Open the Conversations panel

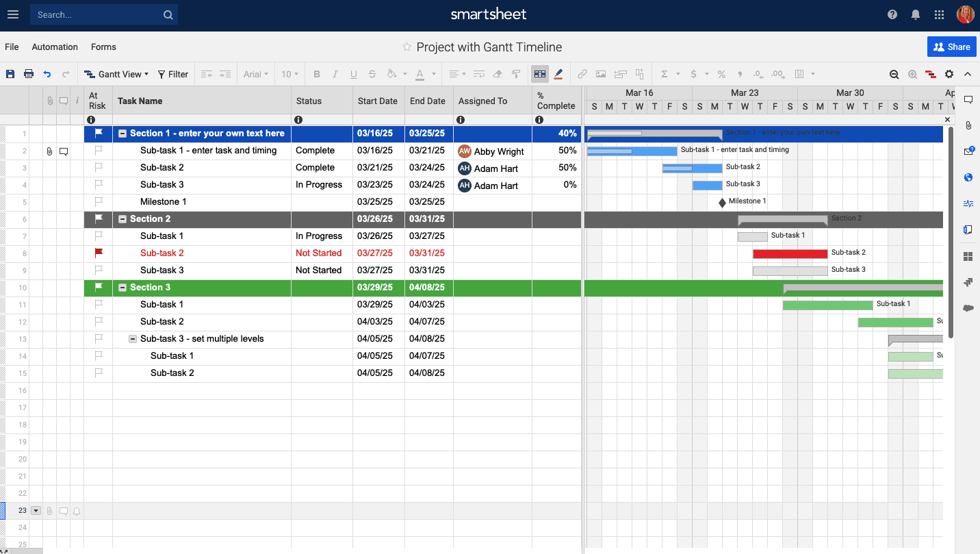pyautogui.click(x=968, y=99)
